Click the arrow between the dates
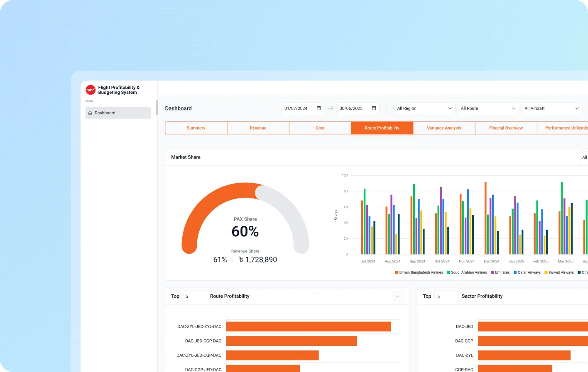 tap(331, 108)
